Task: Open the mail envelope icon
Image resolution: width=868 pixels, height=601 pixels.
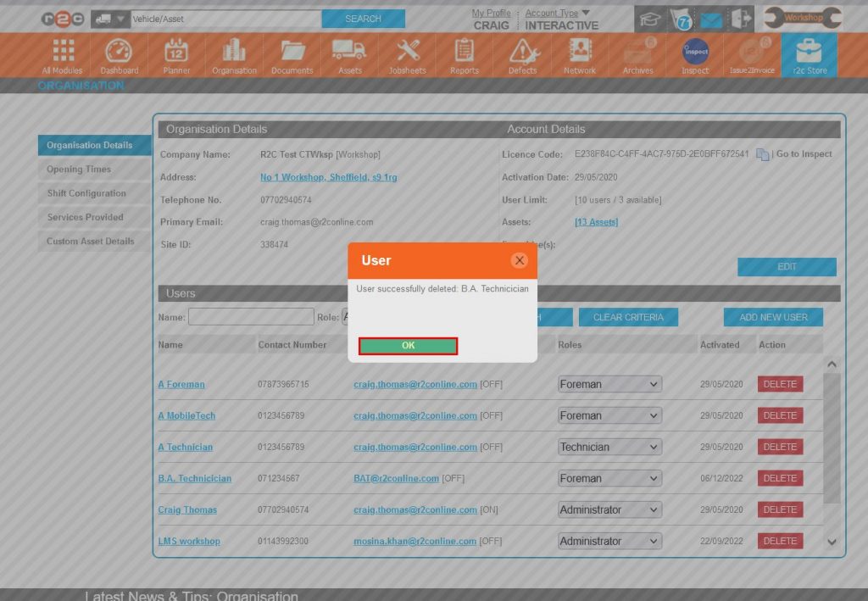Action: [x=711, y=19]
